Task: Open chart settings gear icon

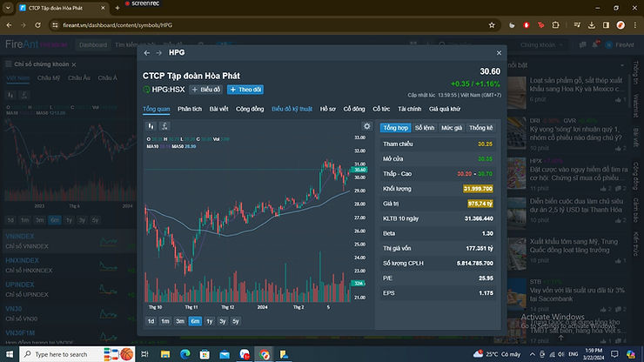Action: pos(366,126)
